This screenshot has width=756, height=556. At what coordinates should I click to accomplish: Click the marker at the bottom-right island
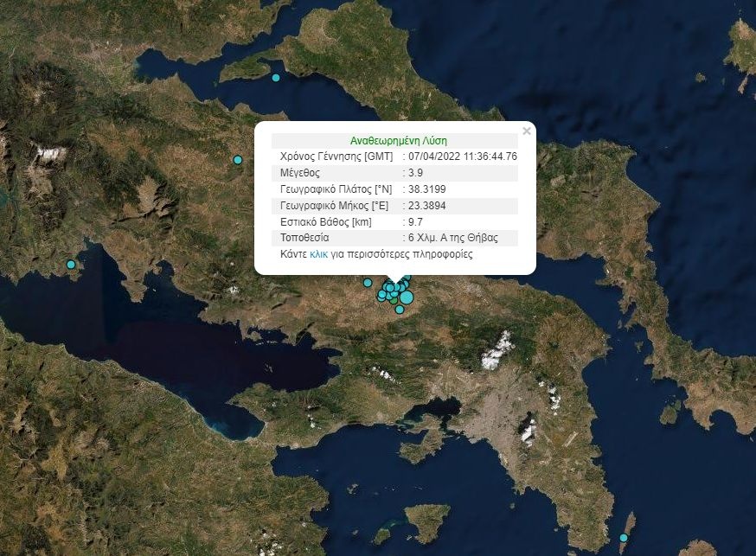coord(624,538)
